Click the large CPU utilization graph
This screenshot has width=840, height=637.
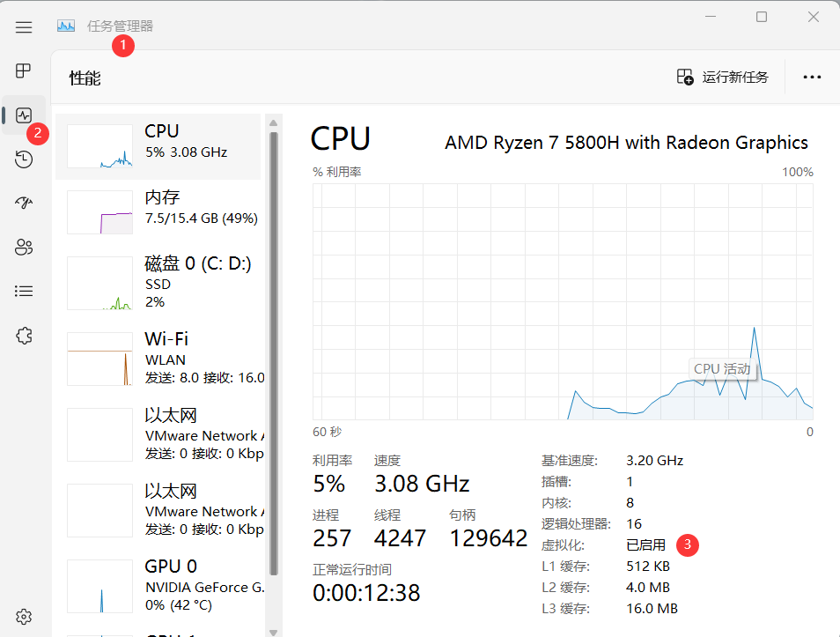click(563, 301)
